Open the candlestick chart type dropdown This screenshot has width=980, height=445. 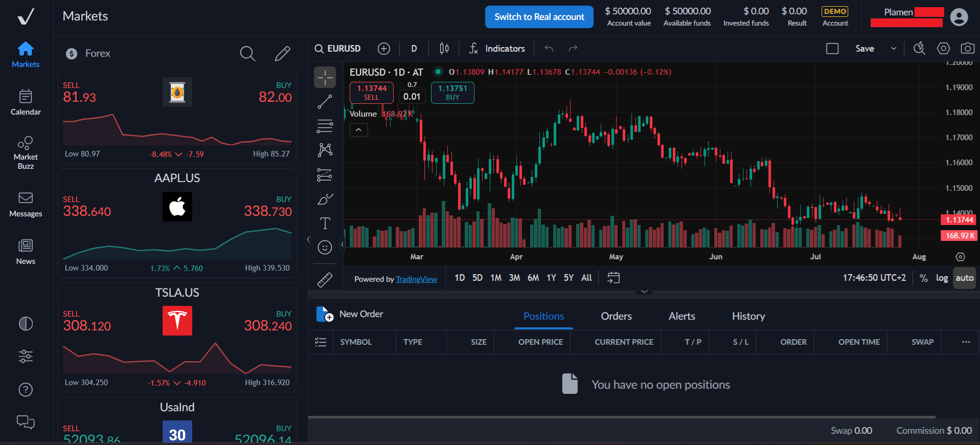(x=444, y=49)
